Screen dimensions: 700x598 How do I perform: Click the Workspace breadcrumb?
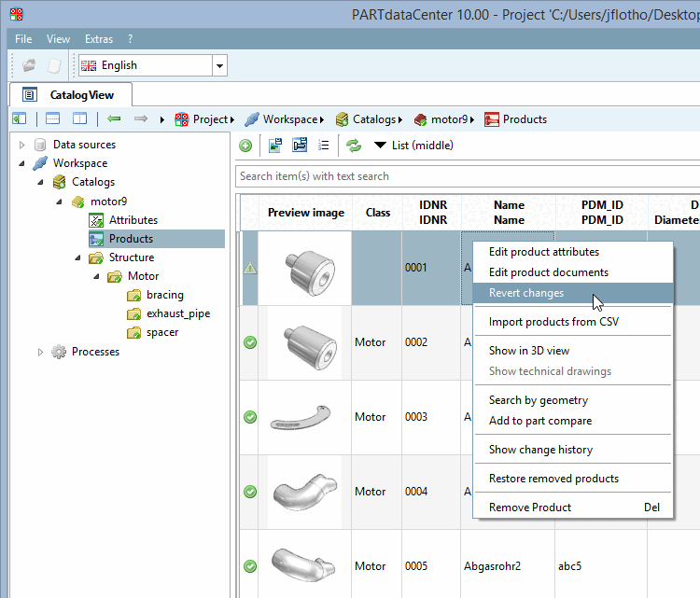281,119
